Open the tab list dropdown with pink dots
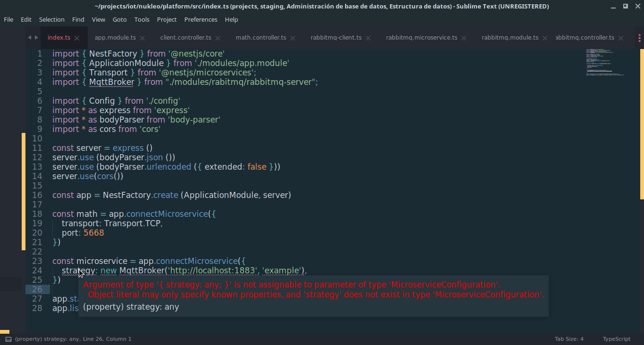 (640, 38)
